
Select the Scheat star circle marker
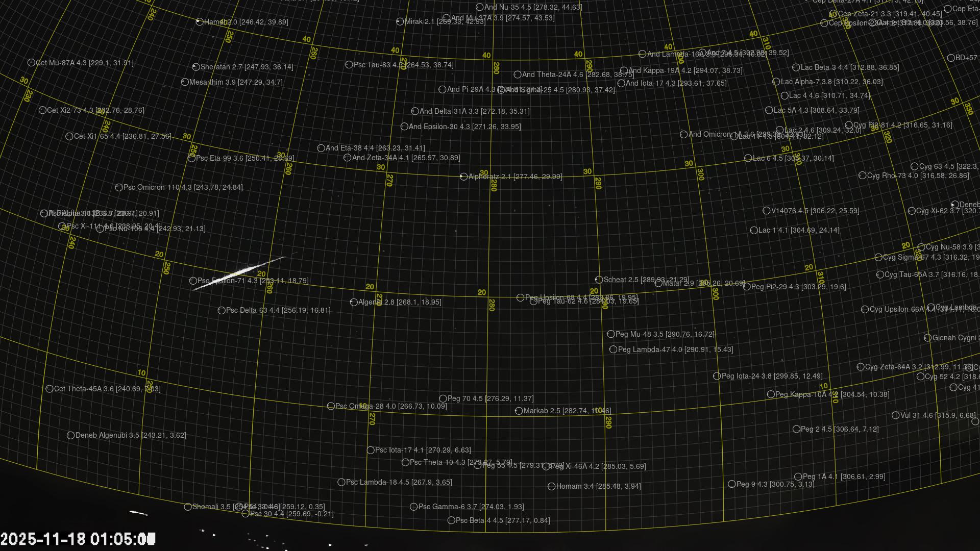click(x=599, y=280)
